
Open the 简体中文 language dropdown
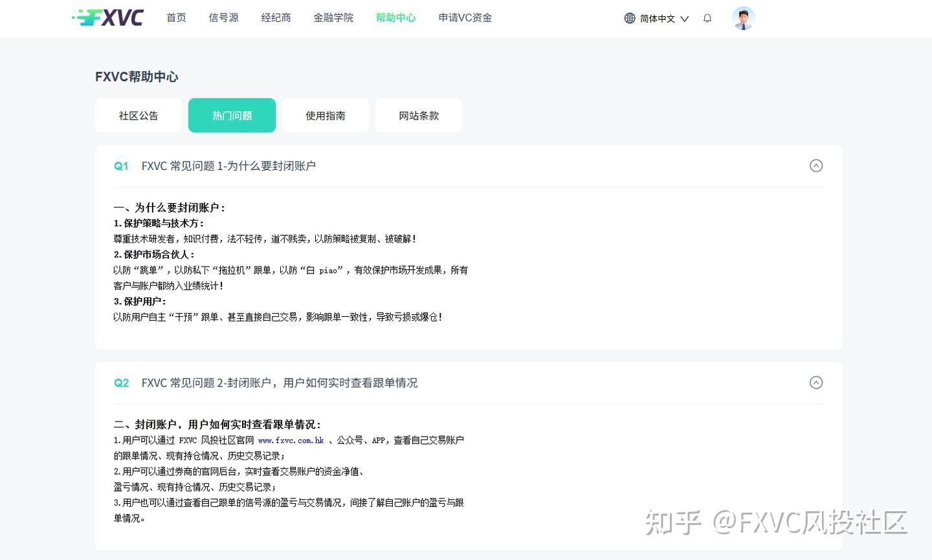664,18
